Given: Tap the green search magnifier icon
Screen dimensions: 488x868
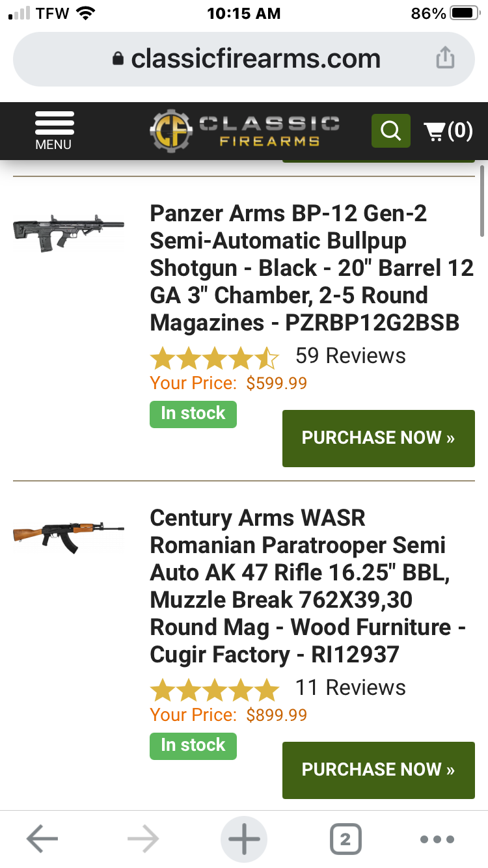Looking at the screenshot, I should [x=390, y=131].
